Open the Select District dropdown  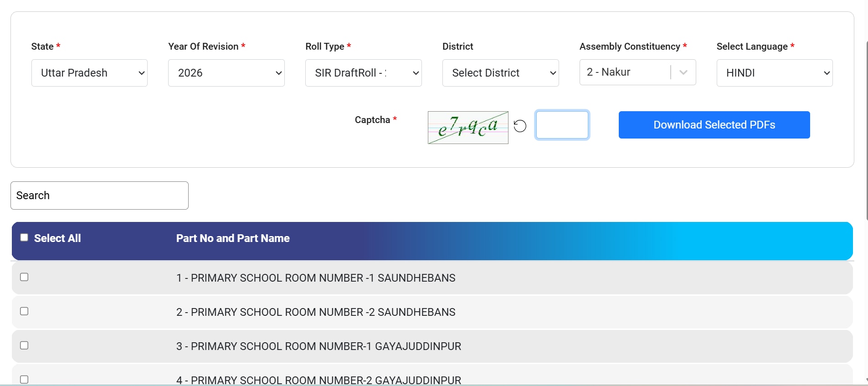tap(500, 73)
